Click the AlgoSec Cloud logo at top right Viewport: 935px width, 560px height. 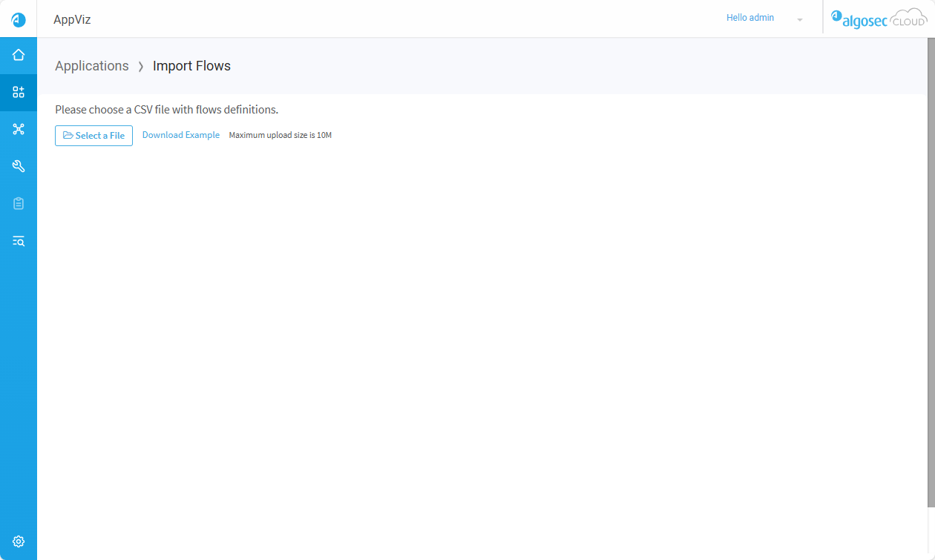pos(879,19)
